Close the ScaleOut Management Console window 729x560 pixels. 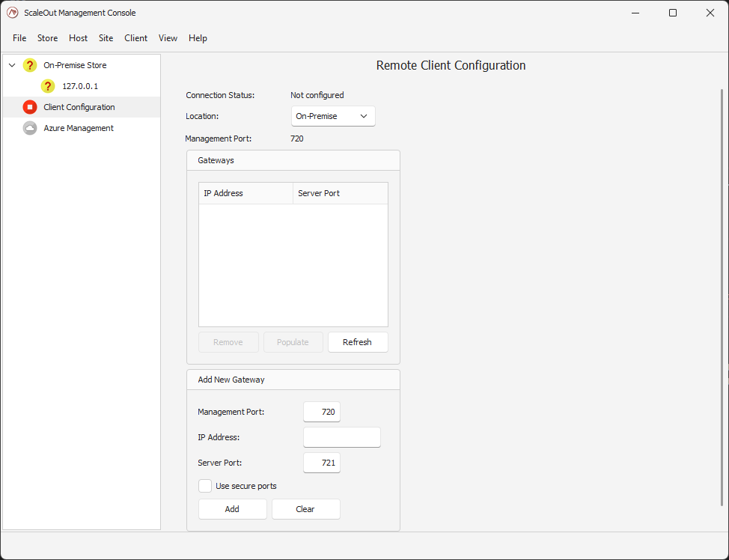pos(710,13)
